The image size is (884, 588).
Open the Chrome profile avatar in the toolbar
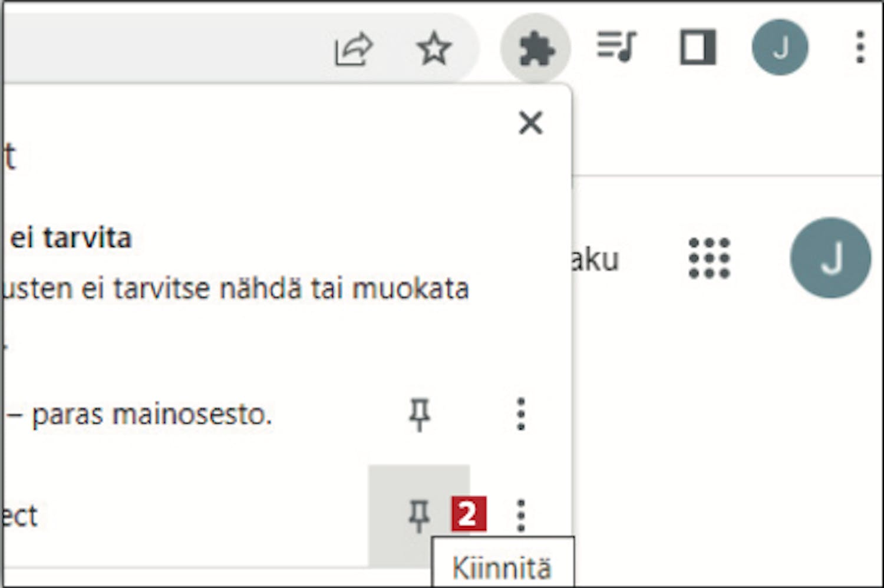(x=780, y=47)
